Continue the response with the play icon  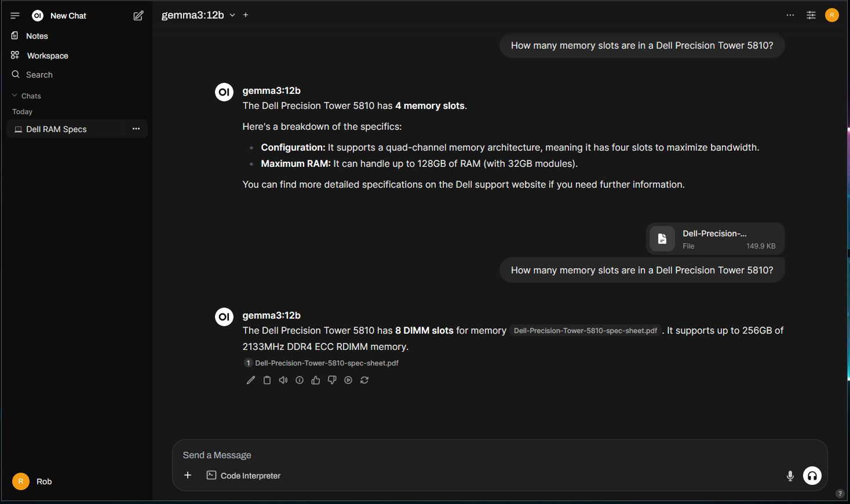click(x=348, y=380)
